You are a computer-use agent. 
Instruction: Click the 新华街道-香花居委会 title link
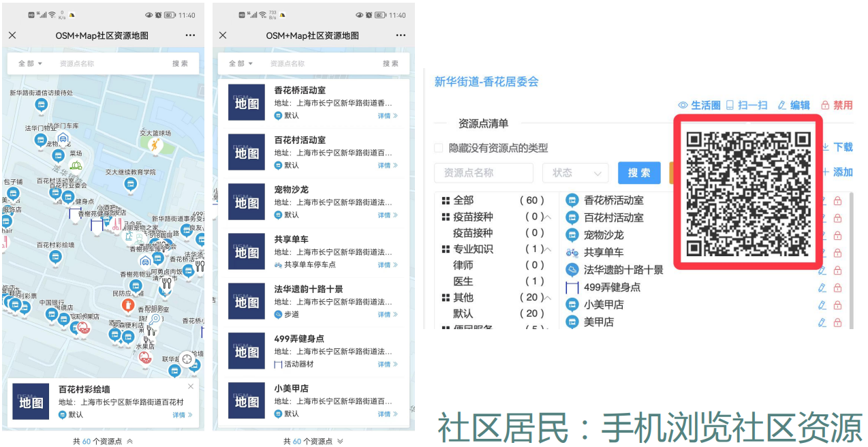pos(486,82)
